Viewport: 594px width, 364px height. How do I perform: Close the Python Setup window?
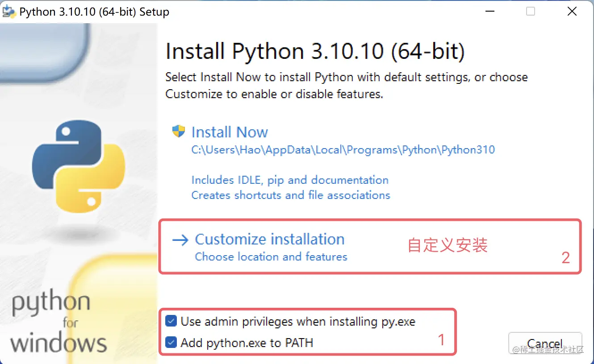click(x=572, y=11)
